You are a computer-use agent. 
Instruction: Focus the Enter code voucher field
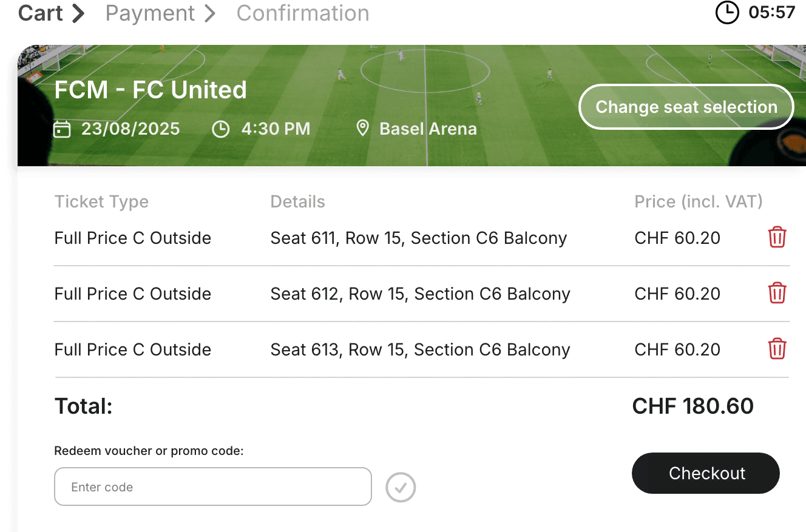click(x=212, y=487)
